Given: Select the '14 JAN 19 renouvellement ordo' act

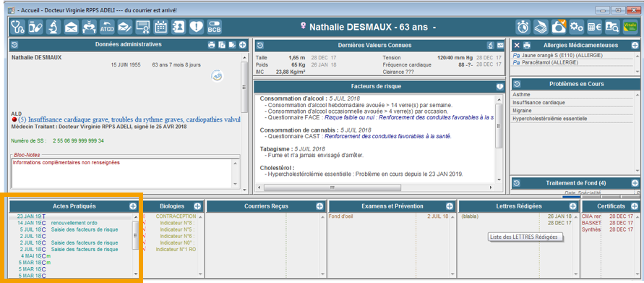Looking at the screenshot, I should click(70, 222).
